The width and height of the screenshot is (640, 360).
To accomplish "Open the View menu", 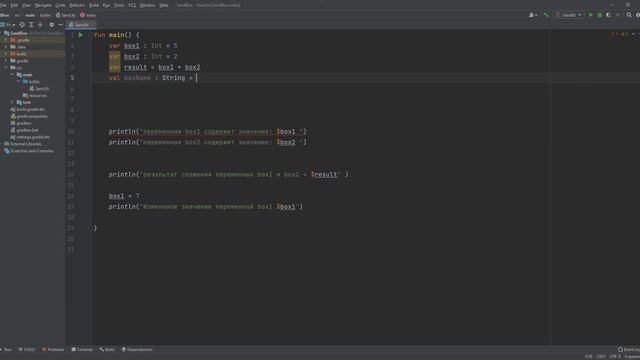I will 26,5.
